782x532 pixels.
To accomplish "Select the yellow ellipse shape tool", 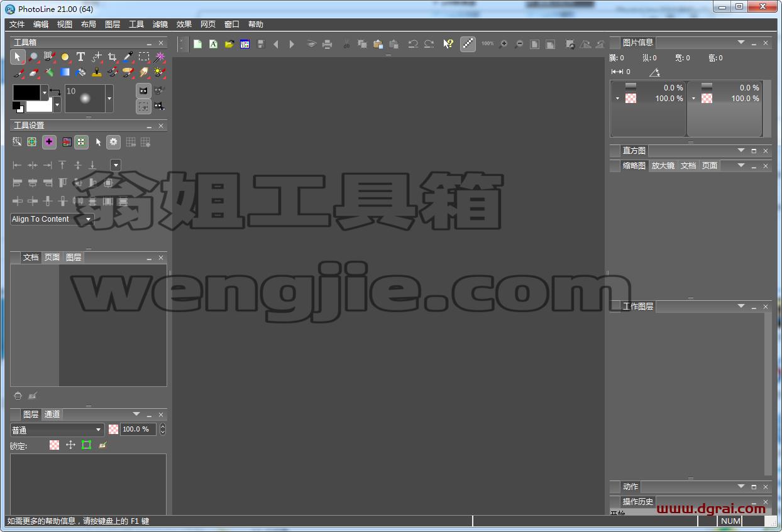I will tap(65, 57).
